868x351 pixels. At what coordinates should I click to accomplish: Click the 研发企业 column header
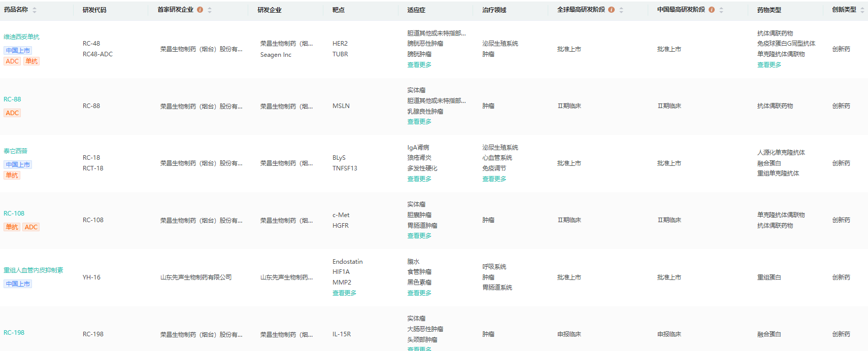(x=270, y=10)
